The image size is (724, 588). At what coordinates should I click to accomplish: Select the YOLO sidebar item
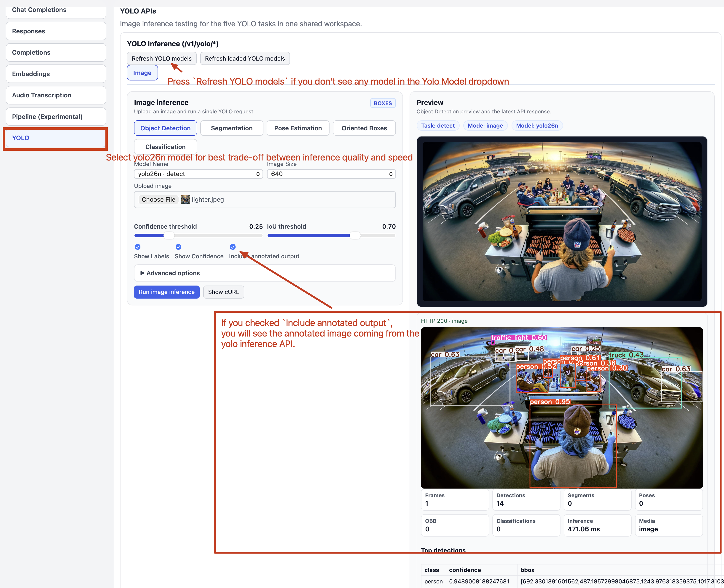pyautogui.click(x=56, y=138)
